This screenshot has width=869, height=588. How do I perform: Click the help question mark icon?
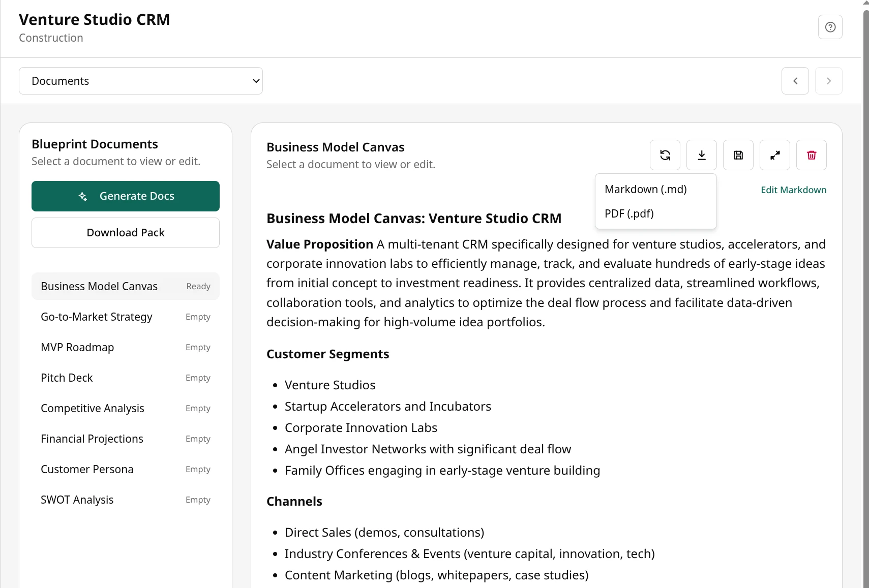(x=830, y=27)
